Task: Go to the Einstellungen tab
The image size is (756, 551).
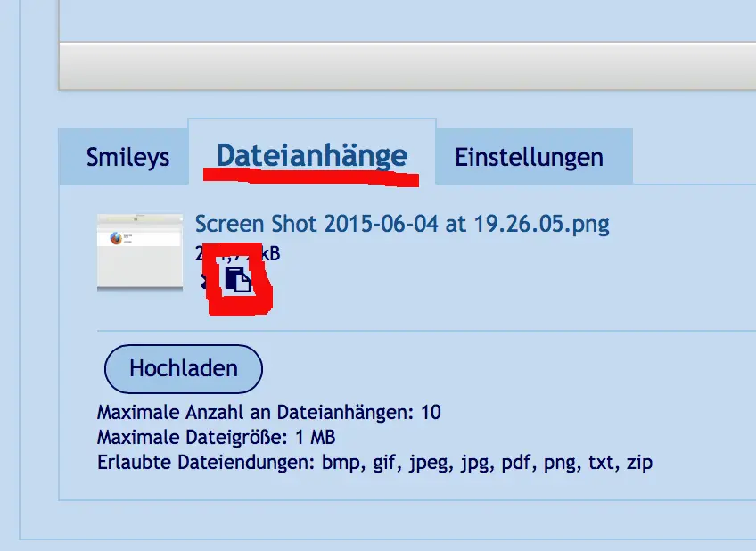Action: [529, 158]
